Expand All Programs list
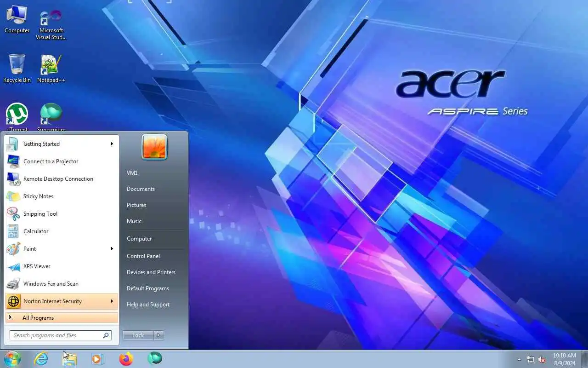Image resolution: width=588 pixels, height=368 pixels. (62, 318)
